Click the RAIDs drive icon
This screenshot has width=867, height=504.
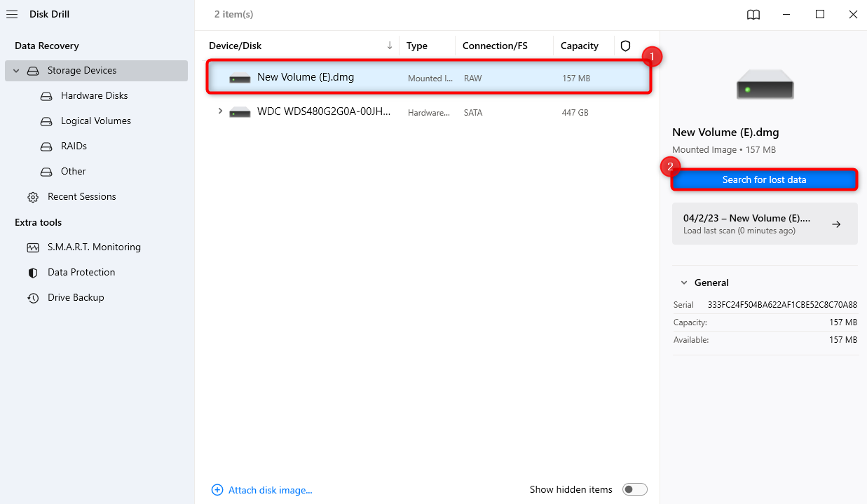point(46,147)
